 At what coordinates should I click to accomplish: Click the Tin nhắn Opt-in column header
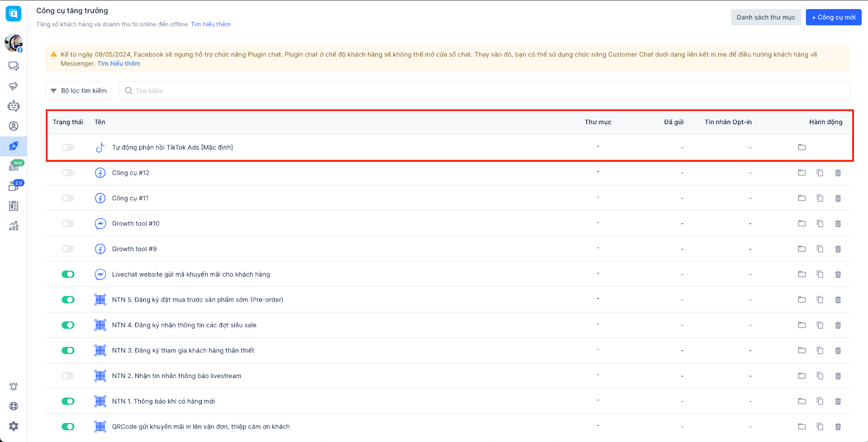[x=728, y=122]
